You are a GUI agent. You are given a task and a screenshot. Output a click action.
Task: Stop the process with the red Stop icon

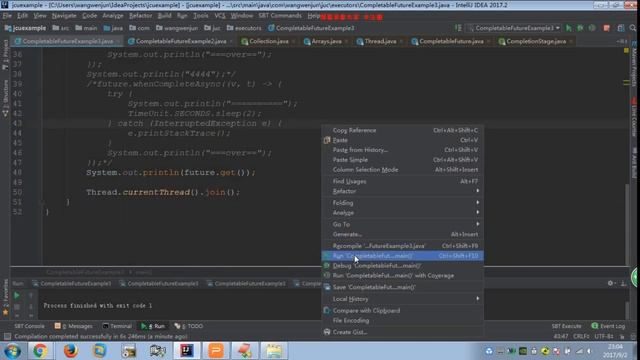pyautogui.click(x=607, y=28)
